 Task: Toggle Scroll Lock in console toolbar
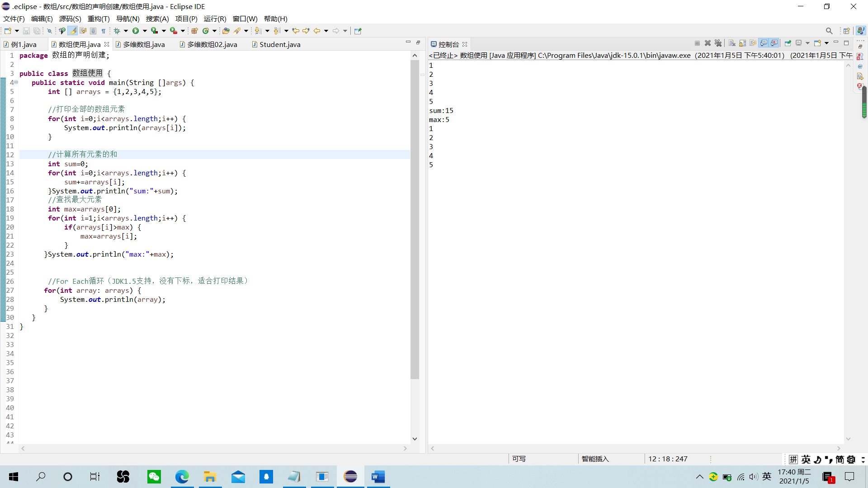pyautogui.click(x=742, y=43)
